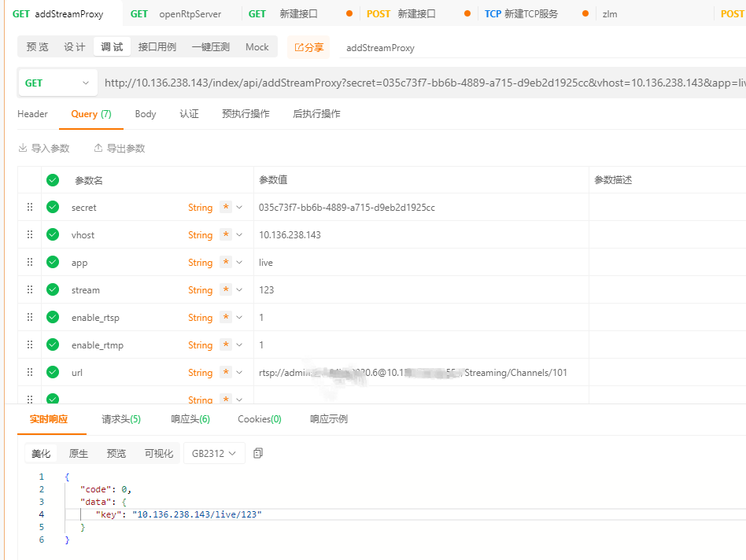Expand type dropdown arrow for enable_rtsp row

coord(239,318)
